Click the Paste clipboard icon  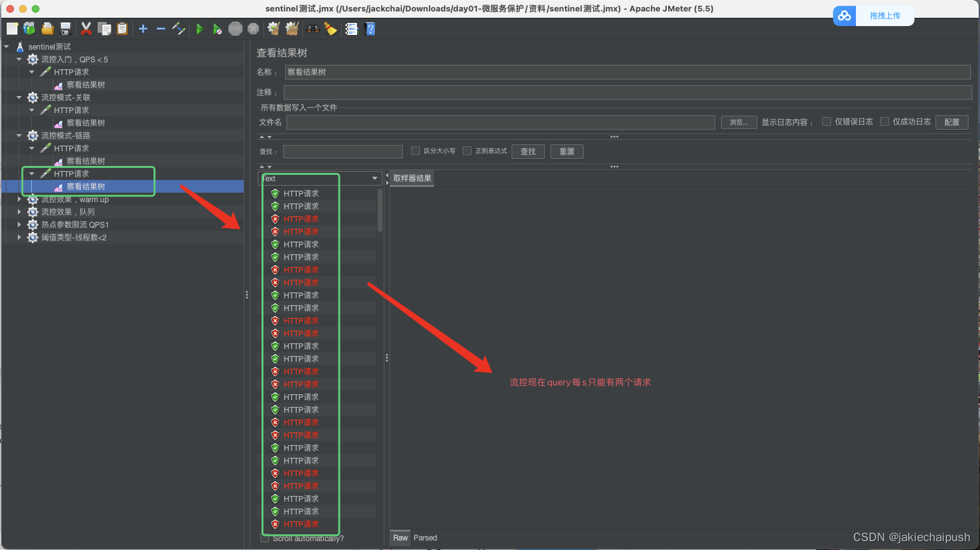(x=122, y=29)
